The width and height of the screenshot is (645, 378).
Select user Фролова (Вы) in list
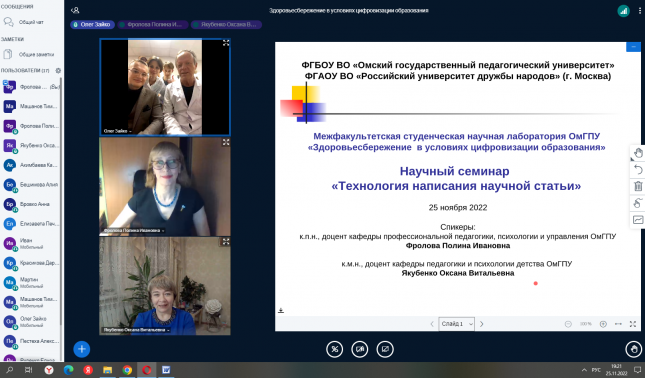click(x=31, y=87)
